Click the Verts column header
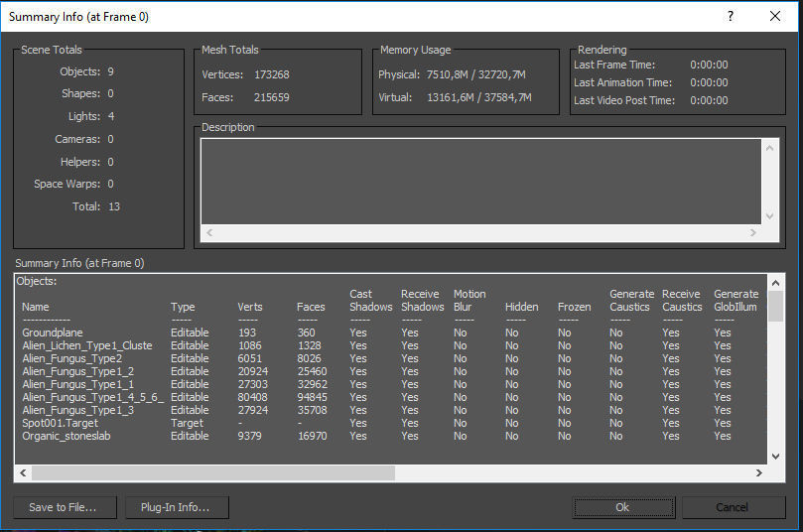 pos(249,307)
